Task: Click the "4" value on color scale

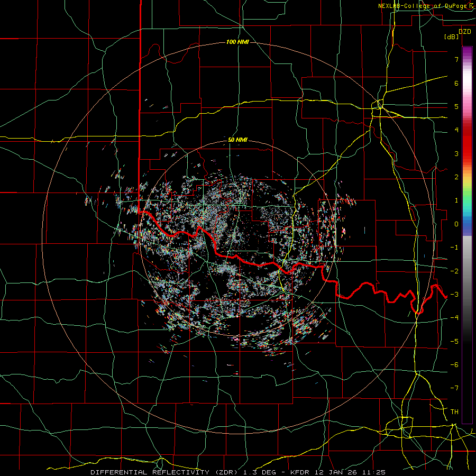Action: coord(456,130)
